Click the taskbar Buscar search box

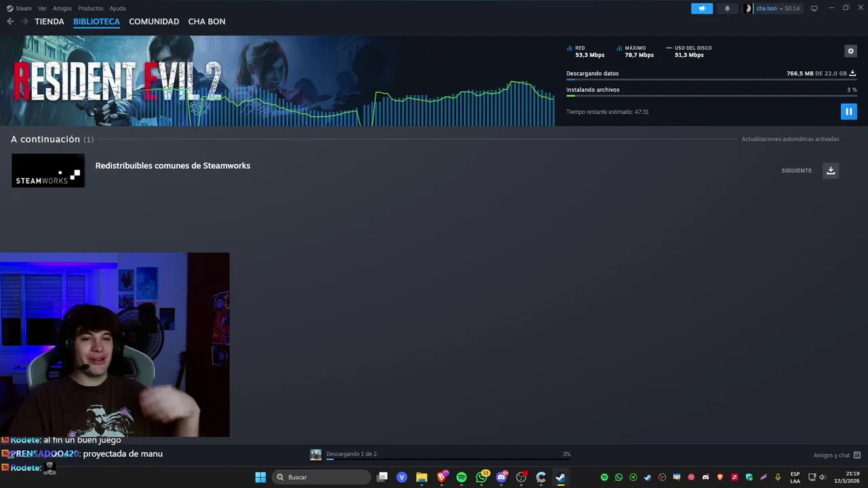pos(321,477)
